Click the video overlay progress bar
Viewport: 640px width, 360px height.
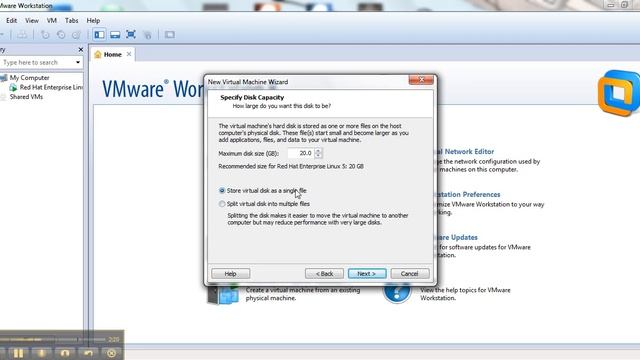click(x=53, y=339)
